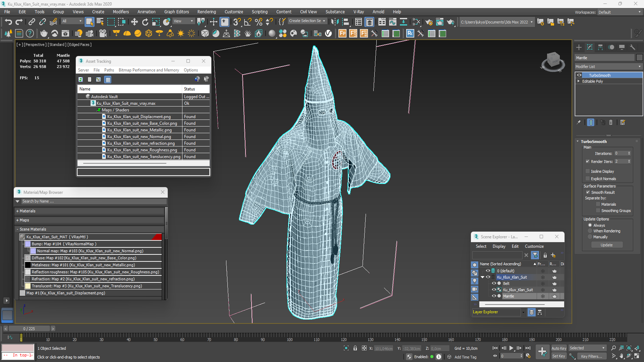Collapse Scene Materials group
Image resolution: width=644 pixels, height=362 pixels.
point(17,229)
